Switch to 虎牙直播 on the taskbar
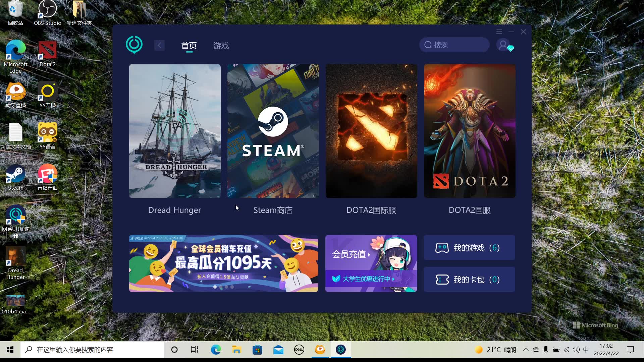 tap(320, 350)
